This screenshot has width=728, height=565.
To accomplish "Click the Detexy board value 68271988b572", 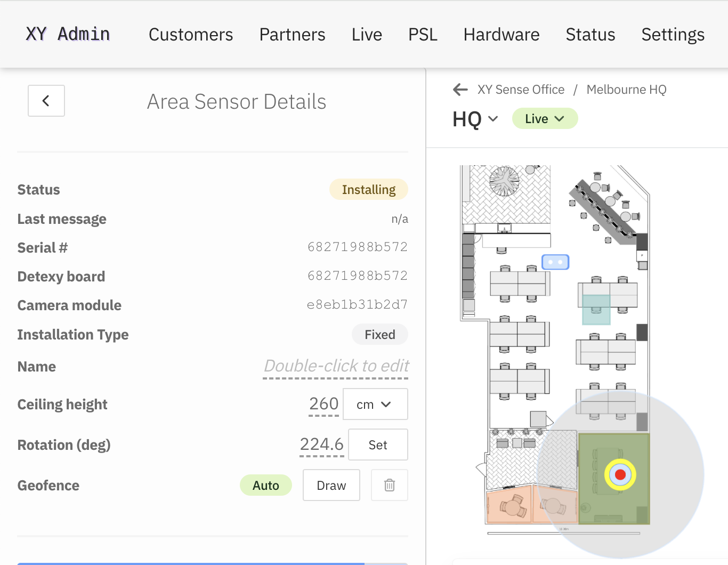I will (x=358, y=276).
